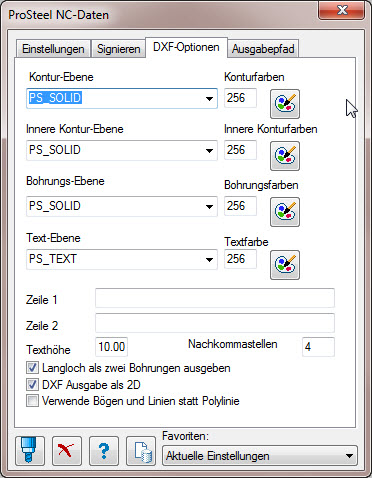Expand the Kontur-Ebene dropdown
This screenshot has width=372, height=478.
(x=209, y=98)
